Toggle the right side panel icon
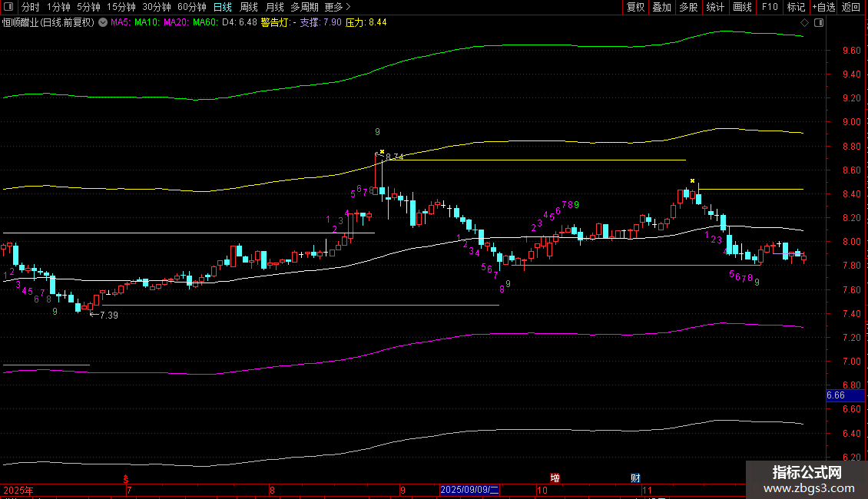The height and width of the screenshot is (499, 868). 819,23
